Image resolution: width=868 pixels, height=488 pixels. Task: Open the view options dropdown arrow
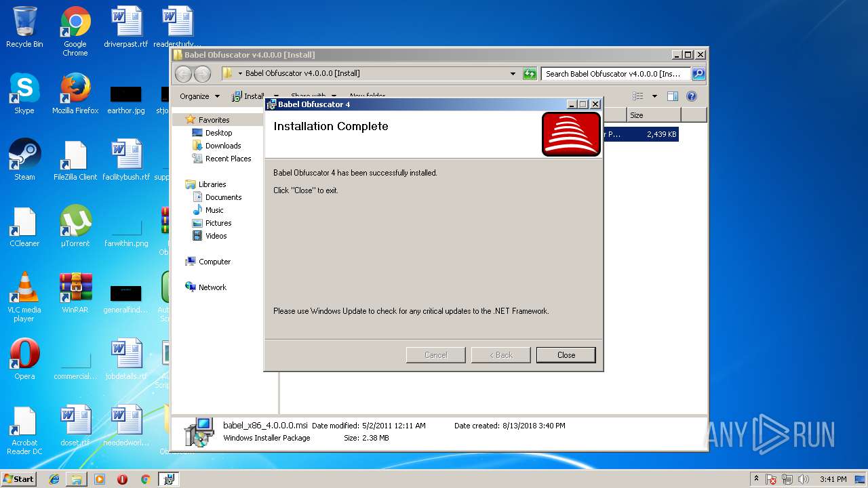coord(654,96)
